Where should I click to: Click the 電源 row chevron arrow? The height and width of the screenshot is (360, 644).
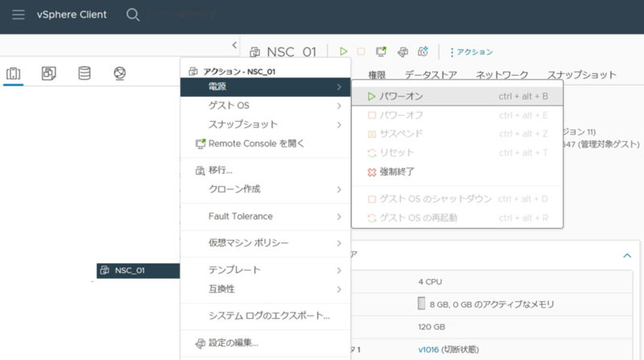[339, 87]
